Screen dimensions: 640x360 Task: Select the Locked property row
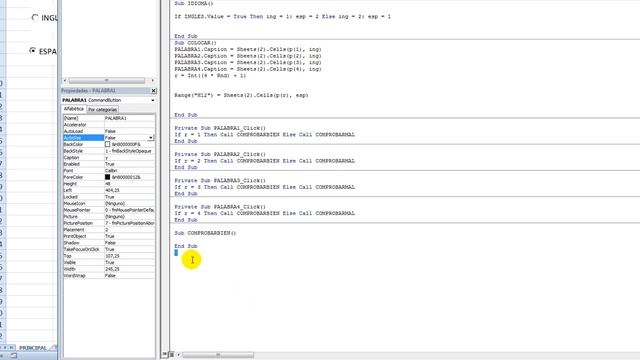point(109,197)
